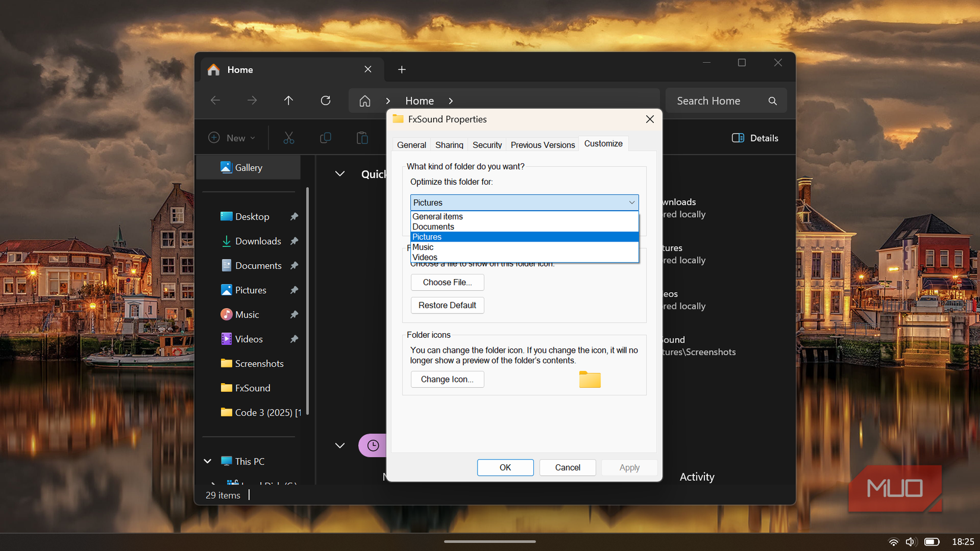Paste from clipboard via toolbar icon
Screen dimensions: 980x551
click(x=362, y=137)
